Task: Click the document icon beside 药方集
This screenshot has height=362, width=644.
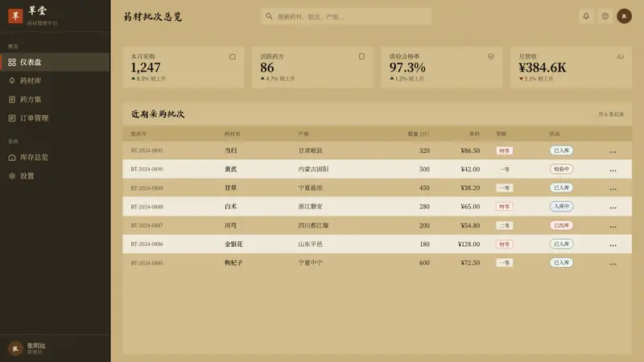Action: [x=12, y=99]
